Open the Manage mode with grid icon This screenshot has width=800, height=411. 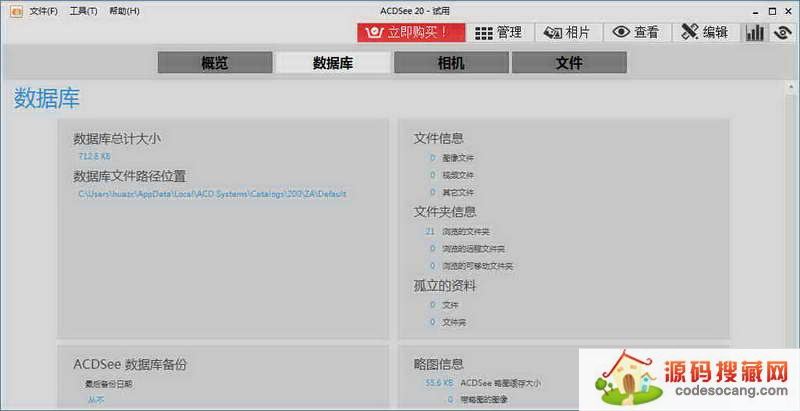coord(498,32)
